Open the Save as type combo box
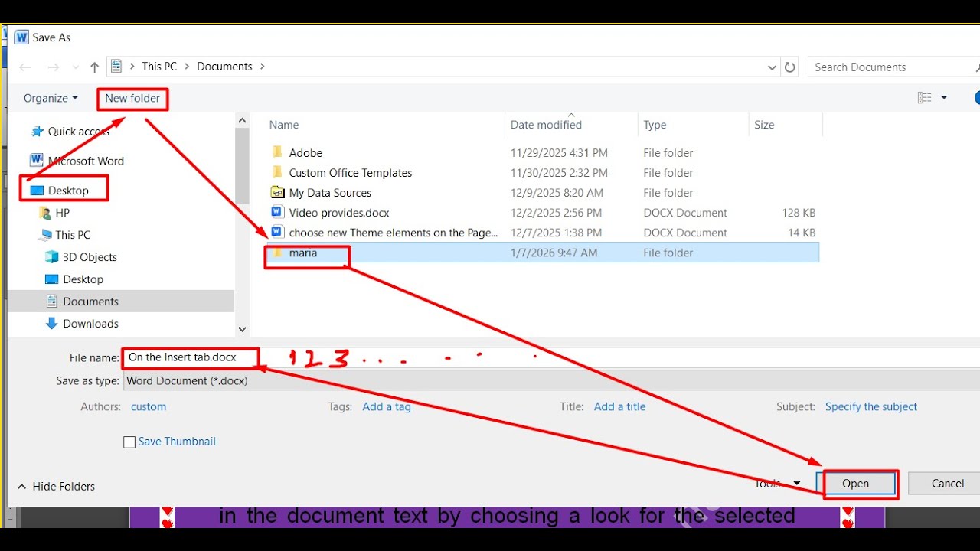 [x=551, y=380]
